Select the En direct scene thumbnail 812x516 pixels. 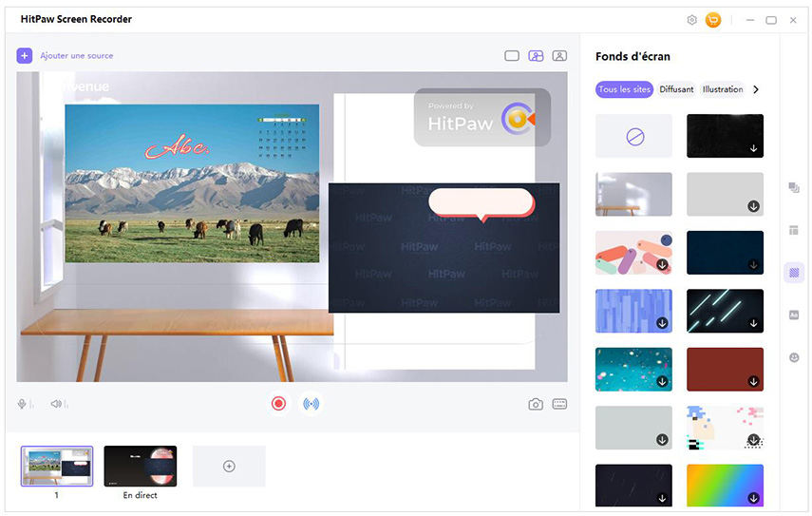(140, 466)
